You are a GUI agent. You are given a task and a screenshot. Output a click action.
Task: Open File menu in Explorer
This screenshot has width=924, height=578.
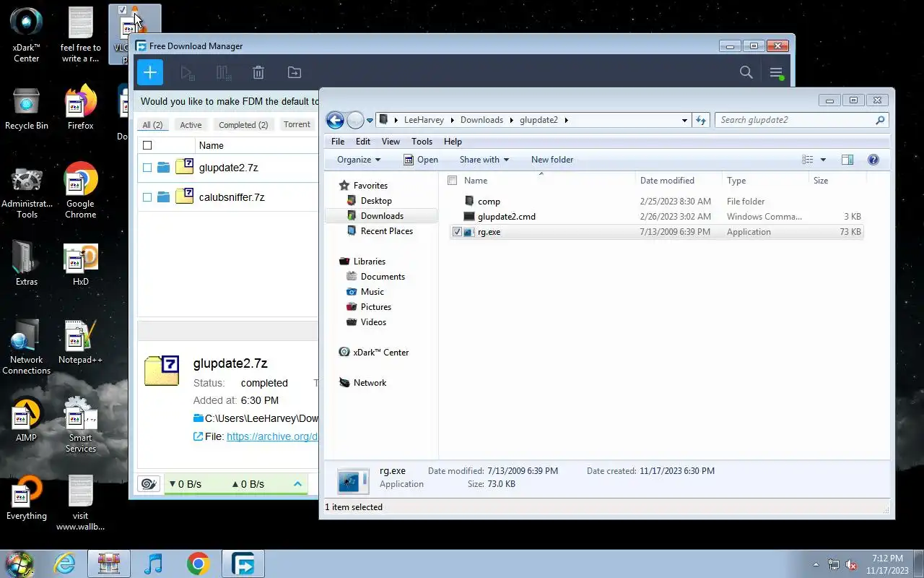pyautogui.click(x=338, y=142)
